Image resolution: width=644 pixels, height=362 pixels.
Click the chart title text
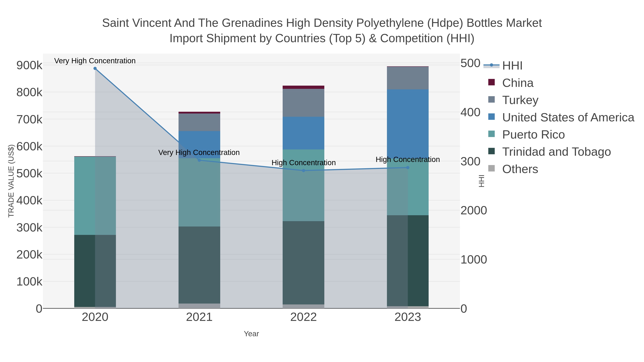click(322, 31)
